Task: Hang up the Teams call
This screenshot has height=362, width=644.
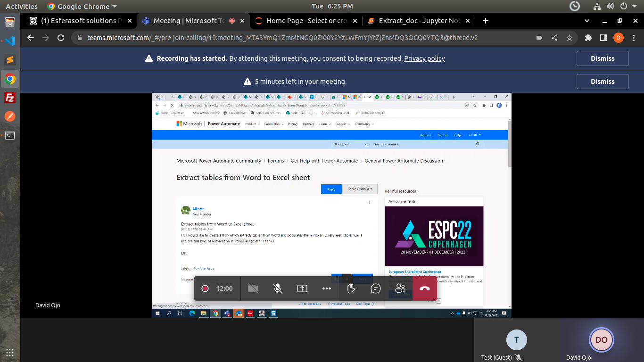Action: tap(424, 288)
